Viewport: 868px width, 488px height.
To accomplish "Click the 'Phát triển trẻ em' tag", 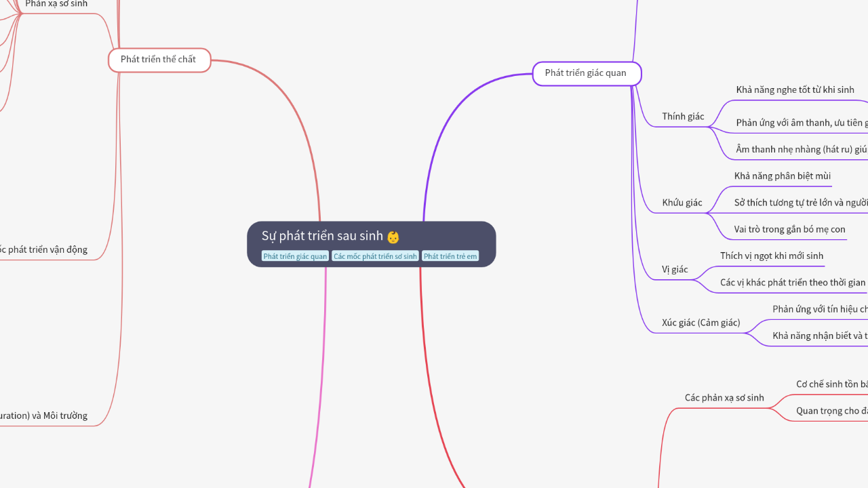I will [x=450, y=256].
